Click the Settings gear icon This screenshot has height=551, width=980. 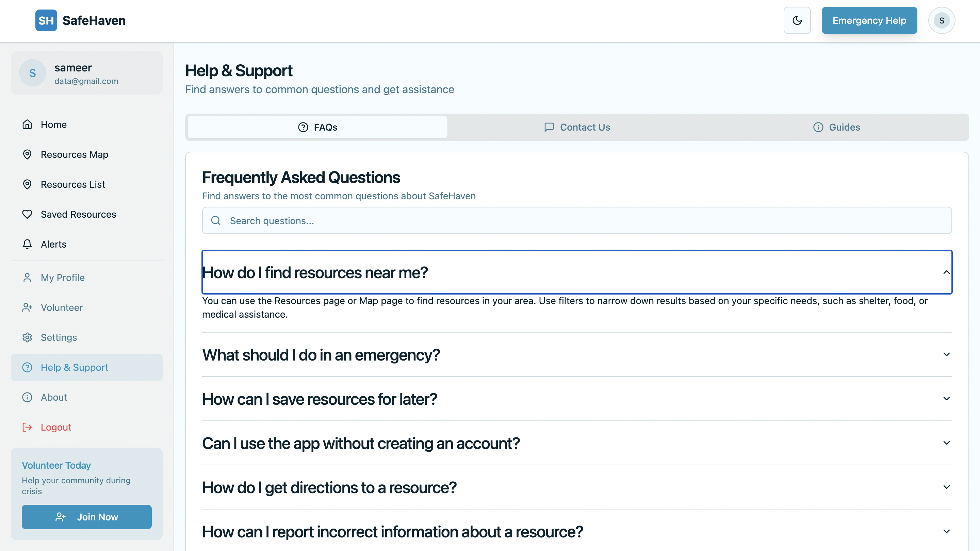(27, 337)
